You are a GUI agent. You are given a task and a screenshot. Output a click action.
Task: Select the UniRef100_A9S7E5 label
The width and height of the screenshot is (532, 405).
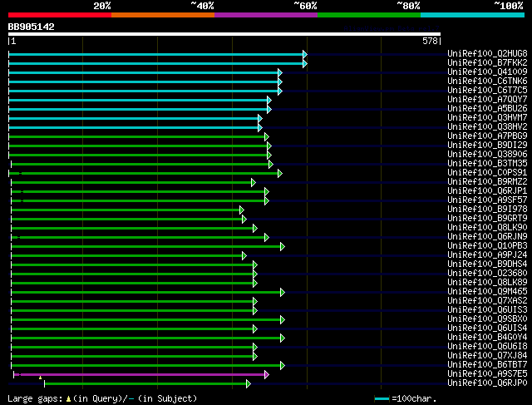click(487, 374)
